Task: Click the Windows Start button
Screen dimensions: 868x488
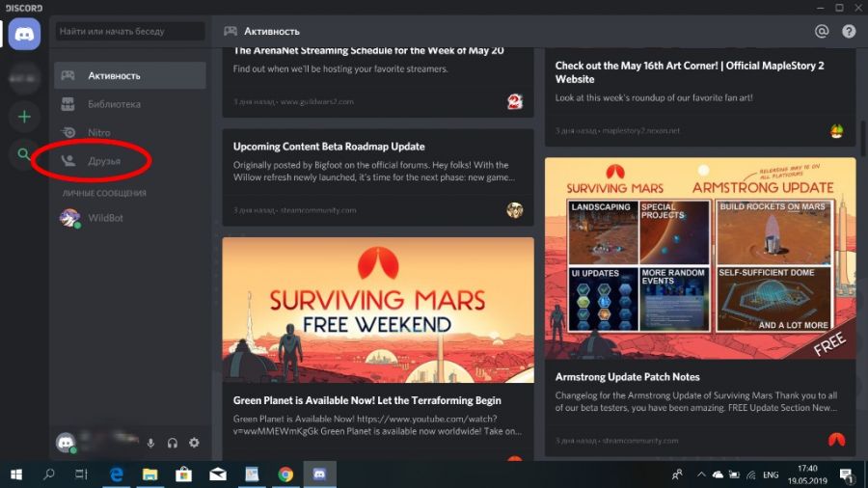Action: 16,474
